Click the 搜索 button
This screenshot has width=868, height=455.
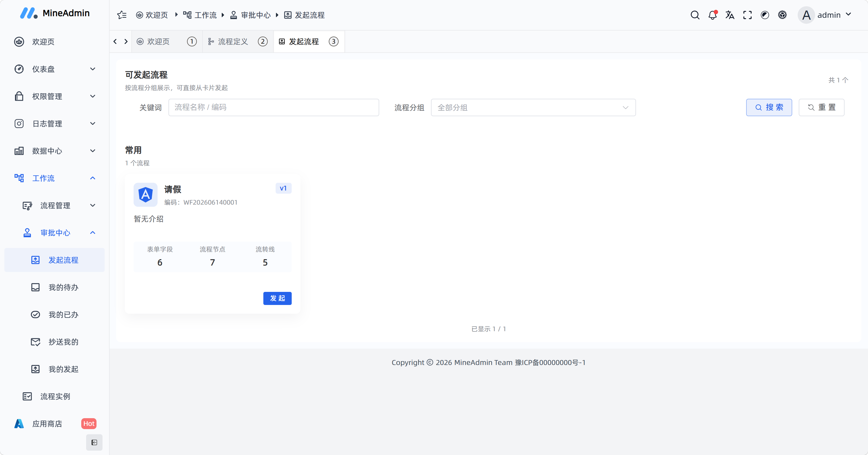pyautogui.click(x=769, y=107)
